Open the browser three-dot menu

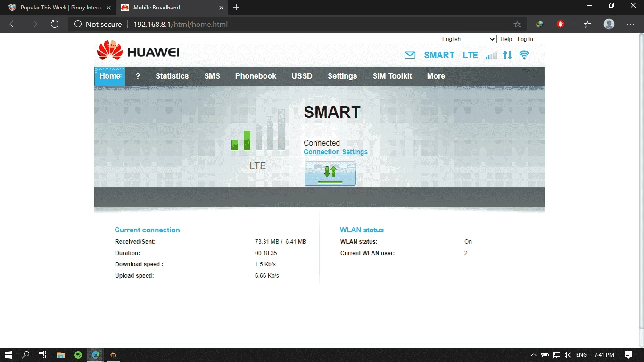pyautogui.click(x=631, y=24)
